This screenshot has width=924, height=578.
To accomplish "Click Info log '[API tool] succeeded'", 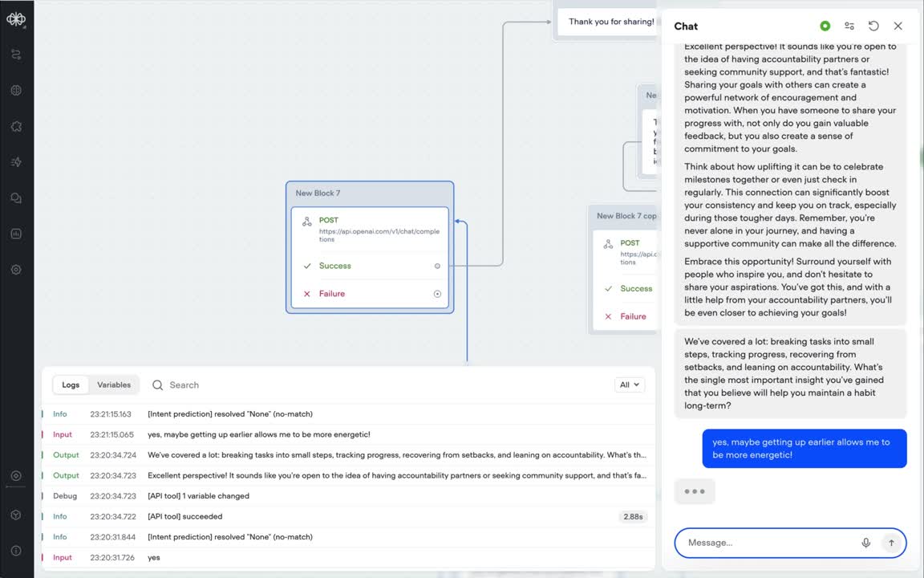I will pyautogui.click(x=349, y=517).
